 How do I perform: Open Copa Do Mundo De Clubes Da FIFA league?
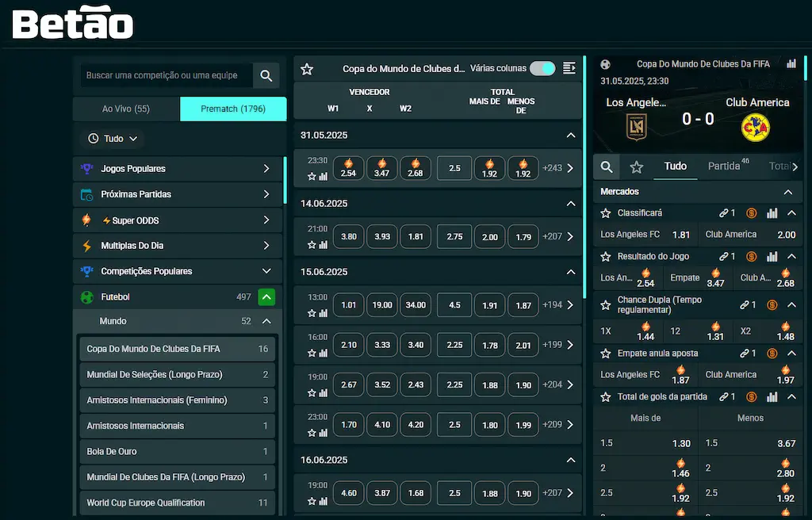click(177, 349)
